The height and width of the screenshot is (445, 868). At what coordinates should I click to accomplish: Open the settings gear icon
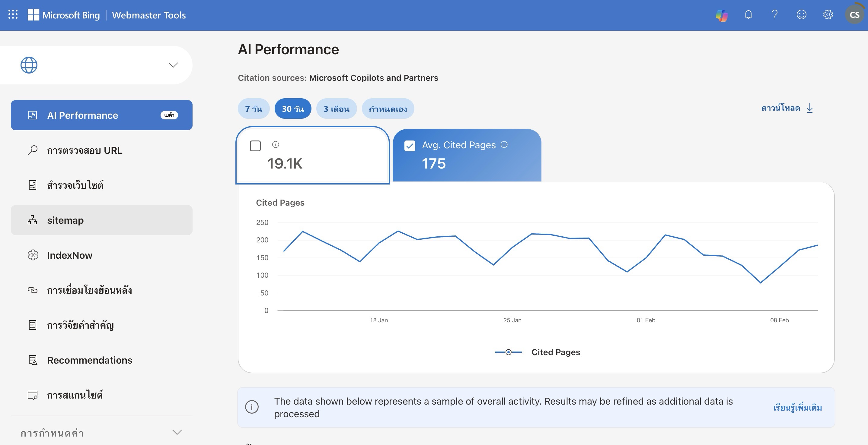828,14
